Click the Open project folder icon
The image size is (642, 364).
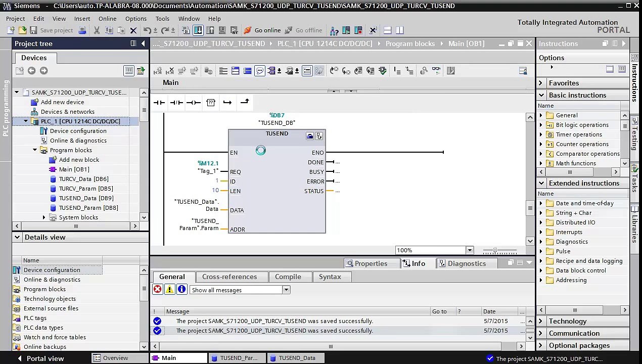coord(22,30)
